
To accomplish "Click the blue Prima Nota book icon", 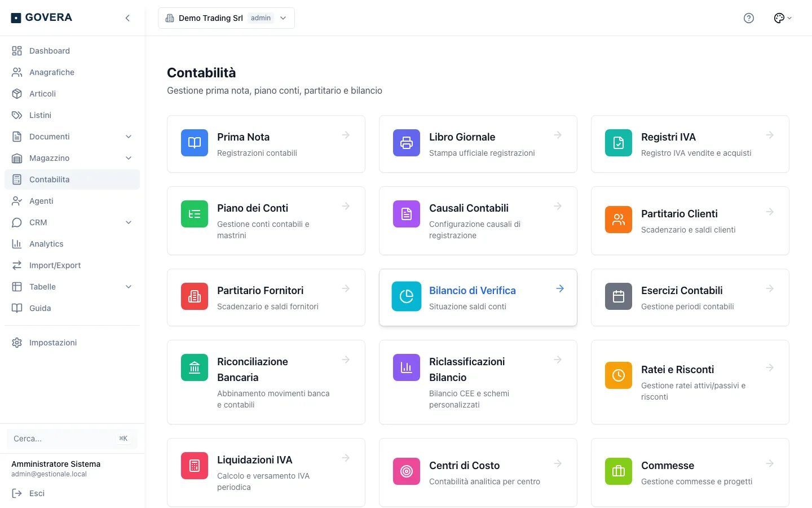I will (195, 143).
